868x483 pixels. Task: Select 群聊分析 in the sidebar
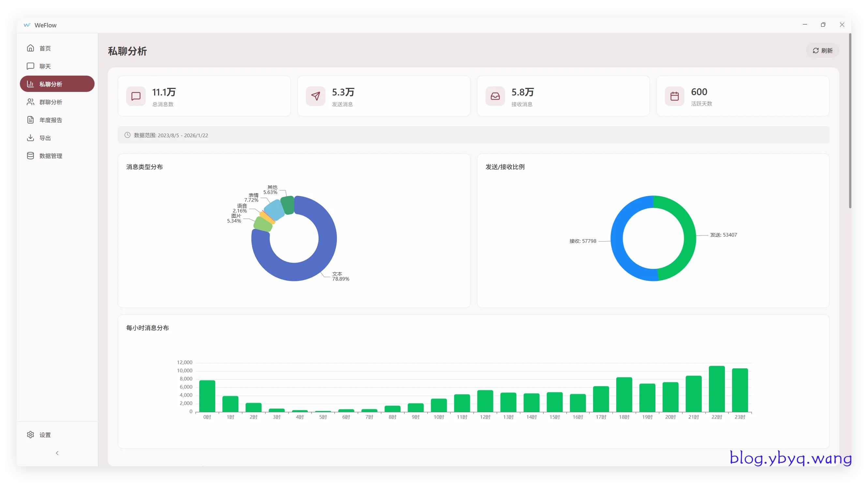point(51,102)
